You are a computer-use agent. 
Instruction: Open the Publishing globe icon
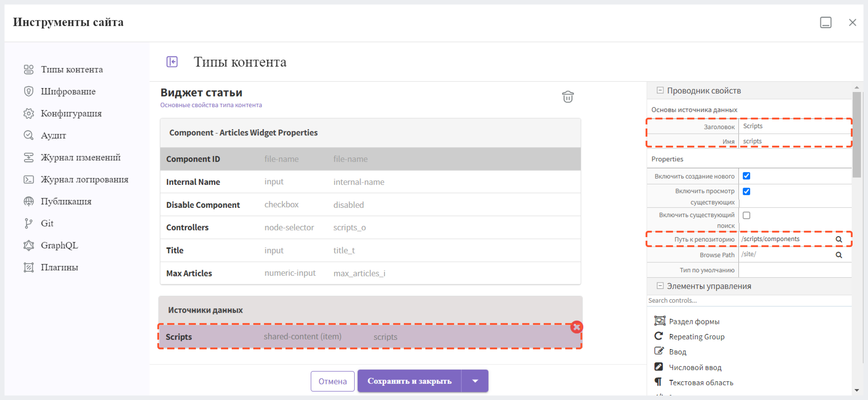pyautogui.click(x=29, y=201)
